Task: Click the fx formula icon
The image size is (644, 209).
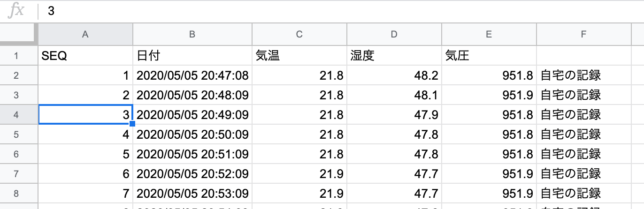Action: pos(17,11)
